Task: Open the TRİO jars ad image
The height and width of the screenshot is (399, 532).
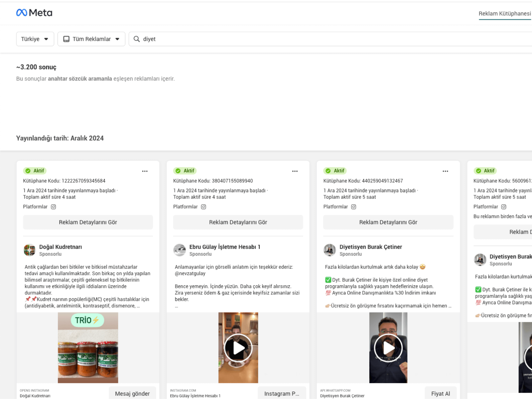Action: pyautogui.click(x=88, y=348)
